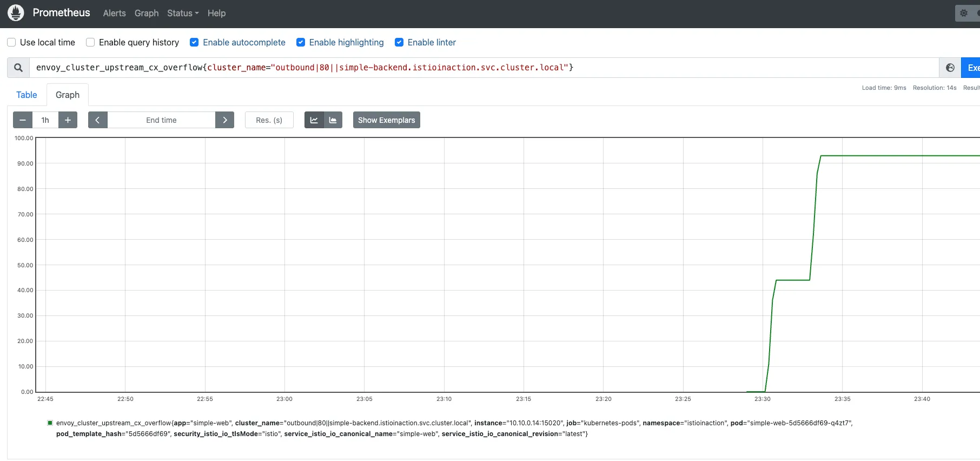
Task: Click the 22:45 x-axis label
Action: 45,399
